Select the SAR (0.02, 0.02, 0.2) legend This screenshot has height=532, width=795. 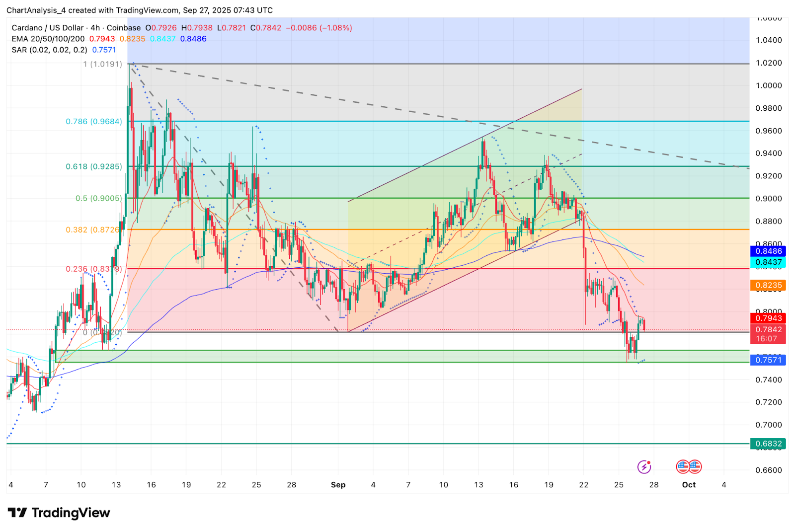(50, 50)
